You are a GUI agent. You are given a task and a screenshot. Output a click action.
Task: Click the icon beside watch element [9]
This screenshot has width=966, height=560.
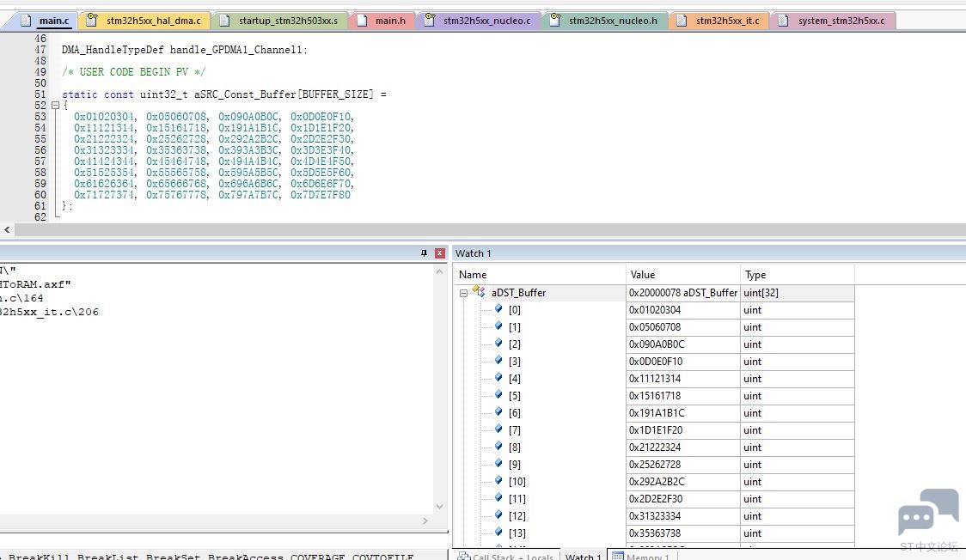pos(498,464)
